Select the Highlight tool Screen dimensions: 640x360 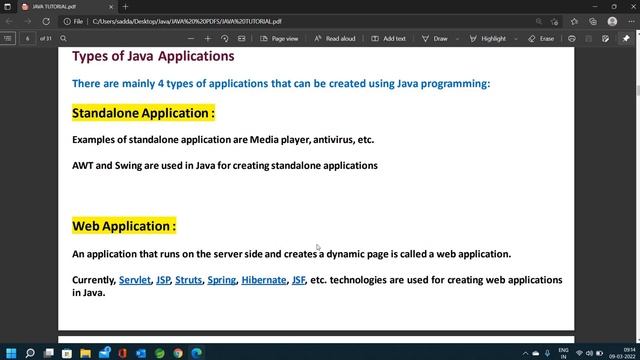click(488, 38)
